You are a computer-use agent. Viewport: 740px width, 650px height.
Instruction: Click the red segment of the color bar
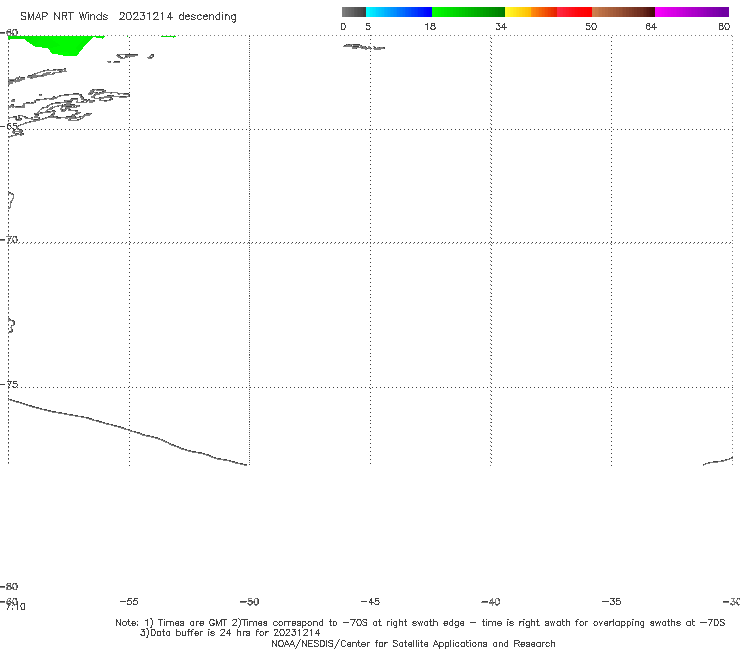pos(574,12)
